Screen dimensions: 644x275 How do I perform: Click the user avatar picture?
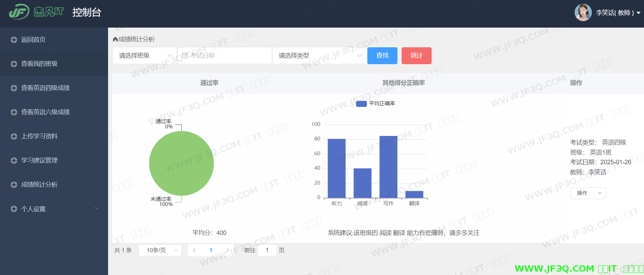coord(583,13)
